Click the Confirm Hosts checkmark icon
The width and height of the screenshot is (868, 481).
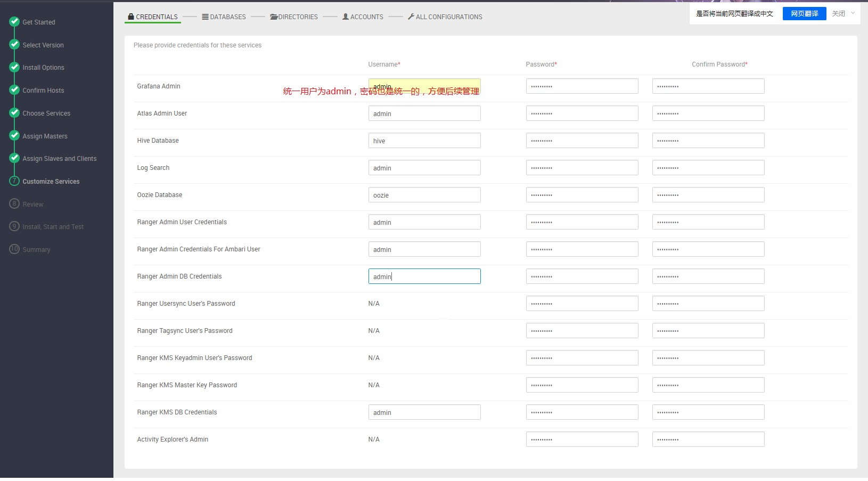coord(14,90)
